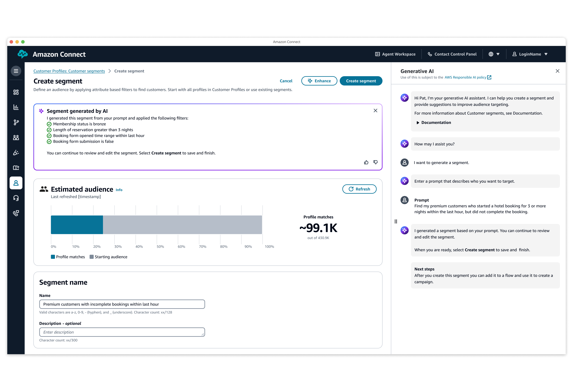Image resolution: width=573 pixels, height=392 pixels.
Task: Select the Customer Profiles breadcrumb link
Action: pos(69,71)
